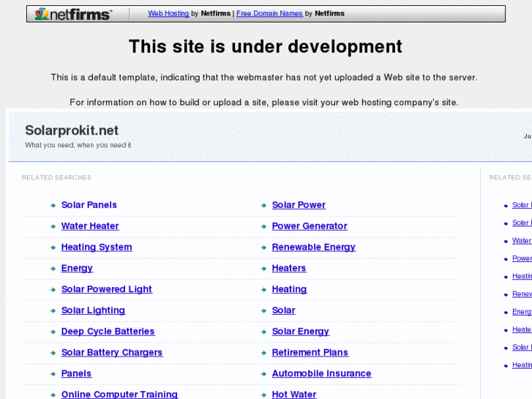Open the Solar Panels related search
The height and width of the screenshot is (399, 532).
pos(89,205)
